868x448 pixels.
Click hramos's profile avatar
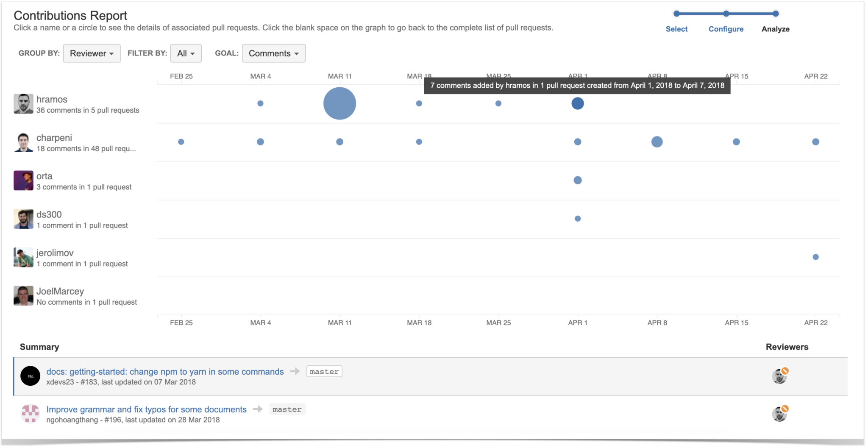click(24, 104)
